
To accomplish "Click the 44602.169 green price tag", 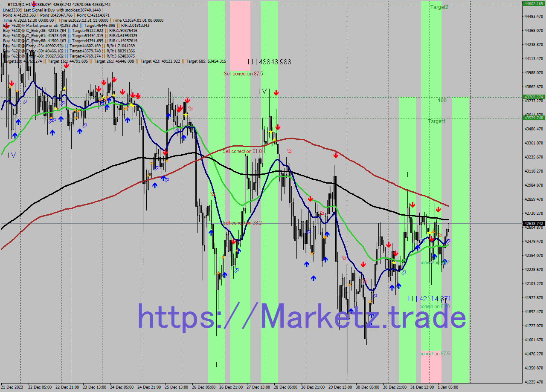I will 534,3.
